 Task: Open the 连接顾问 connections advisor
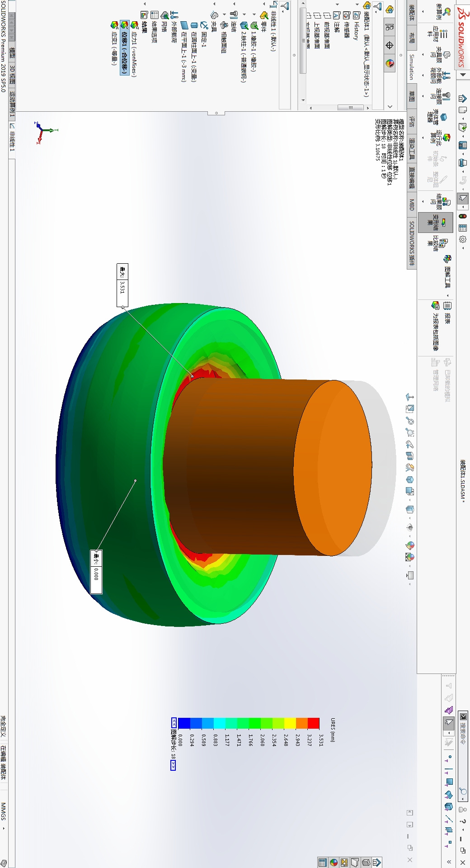(x=441, y=96)
